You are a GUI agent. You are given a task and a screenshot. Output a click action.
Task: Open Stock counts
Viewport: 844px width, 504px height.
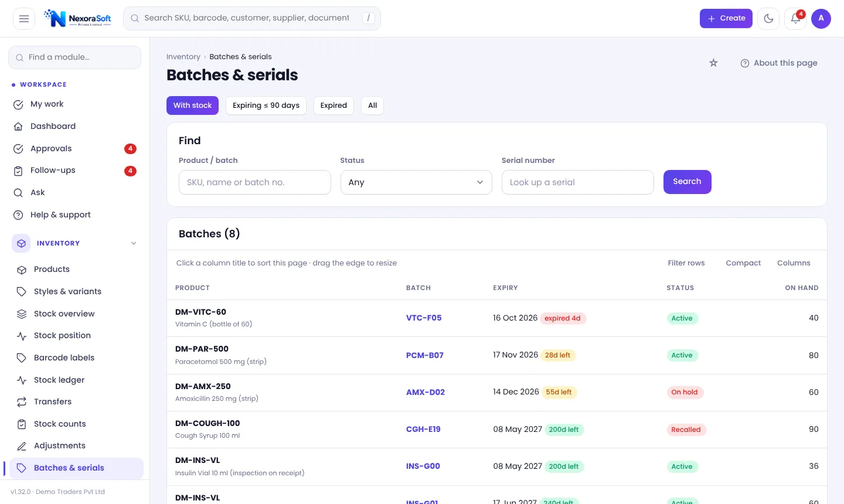pyautogui.click(x=76, y=424)
